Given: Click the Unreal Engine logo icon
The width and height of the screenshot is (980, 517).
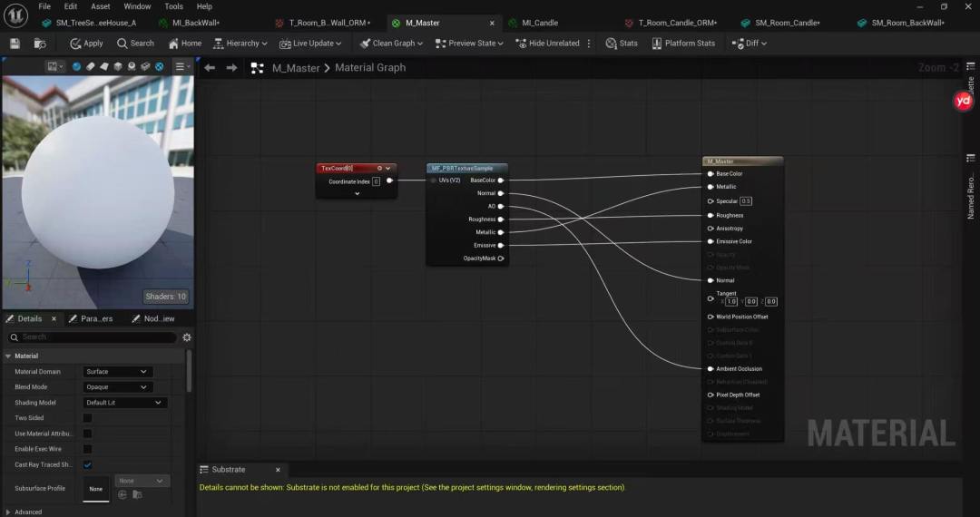Looking at the screenshot, I should [x=15, y=16].
